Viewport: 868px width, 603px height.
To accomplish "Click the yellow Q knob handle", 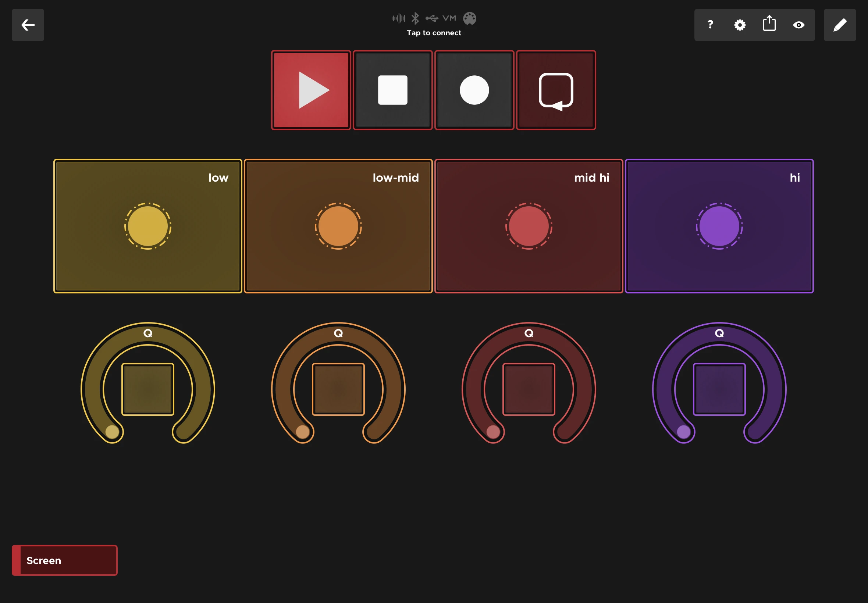I will click(112, 431).
